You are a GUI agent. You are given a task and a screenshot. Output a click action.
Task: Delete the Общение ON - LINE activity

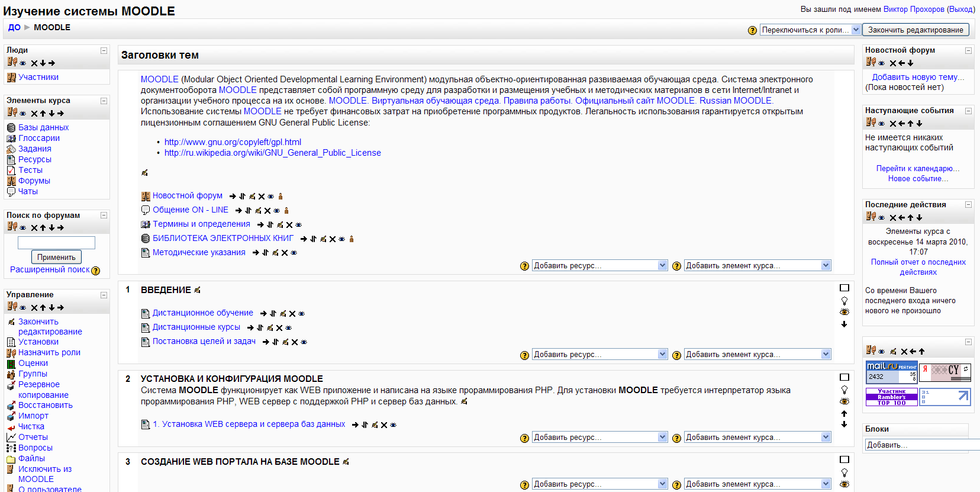point(267,210)
